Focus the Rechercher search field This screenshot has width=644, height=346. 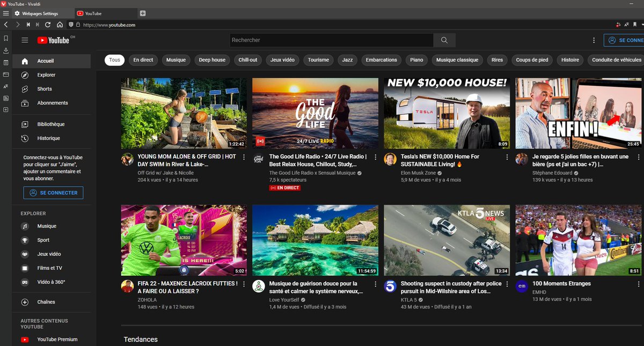pos(332,40)
